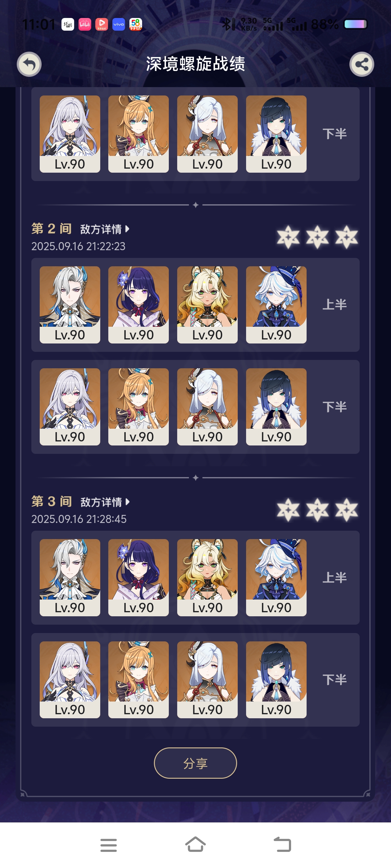The image size is (391, 868).
Task: Open the bilibili notification icon
Action: coord(85,24)
